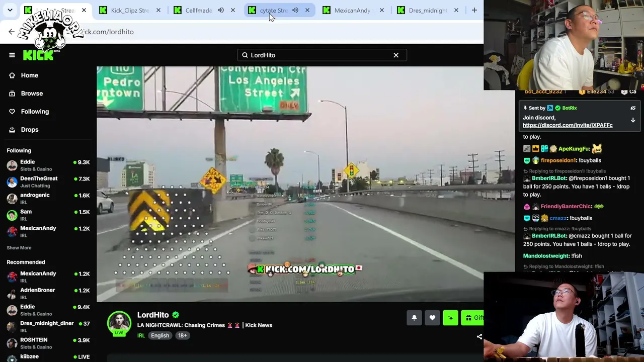This screenshot has width=644, height=362.
Task: Close the cytate browser tab
Action: point(307,10)
